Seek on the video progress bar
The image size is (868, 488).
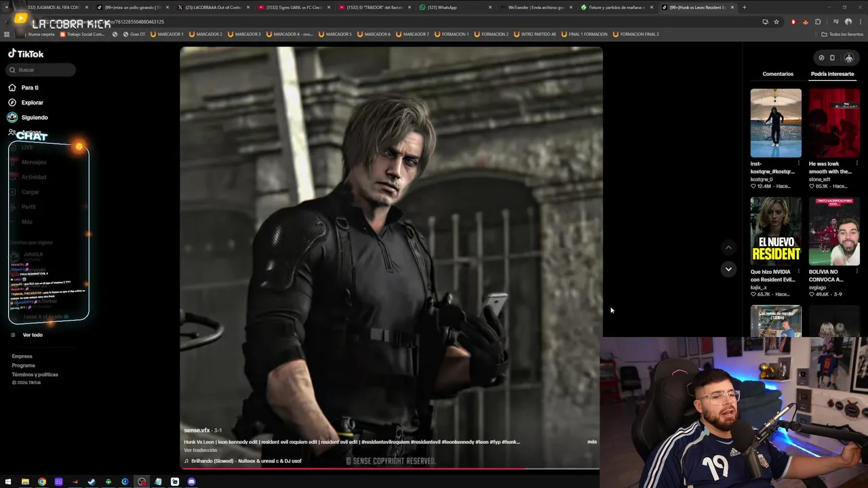tap(390, 468)
